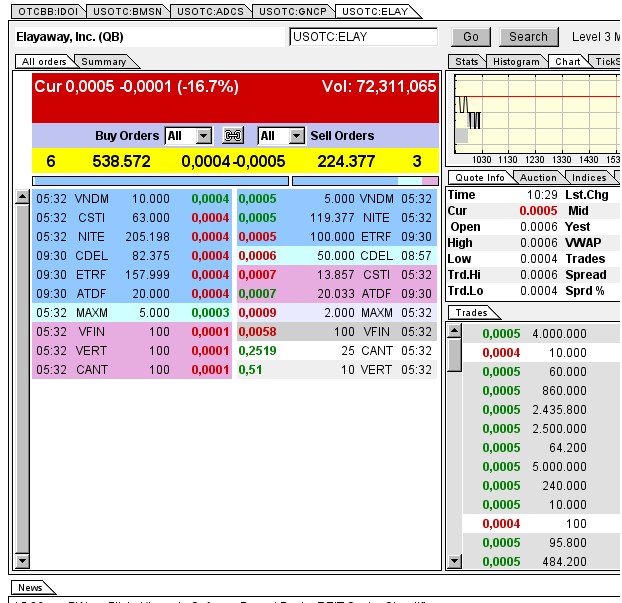Click the Go button
Viewport: 622px width, 603px height.
pos(471,37)
